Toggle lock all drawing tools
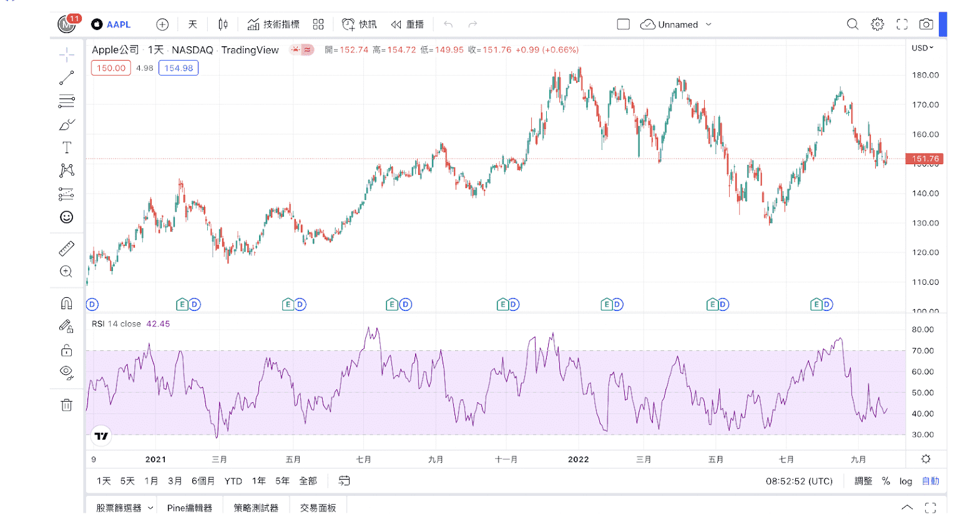Screen dimensions: 980x519 67,350
